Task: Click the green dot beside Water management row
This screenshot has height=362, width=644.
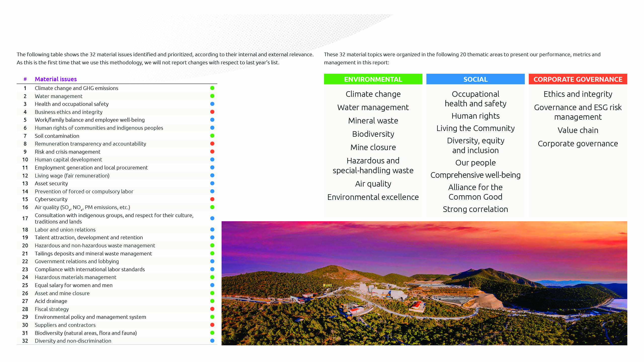Action: (x=212, y=96)
